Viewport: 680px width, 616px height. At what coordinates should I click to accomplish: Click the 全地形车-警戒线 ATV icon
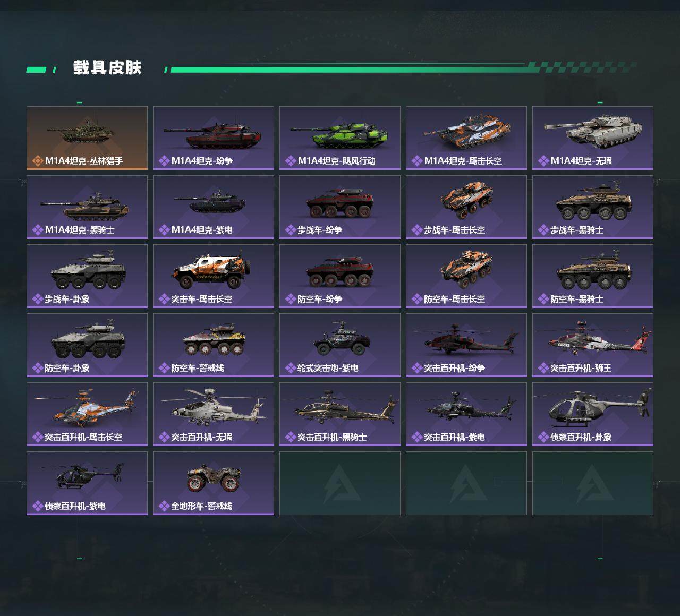pos(214,476)
